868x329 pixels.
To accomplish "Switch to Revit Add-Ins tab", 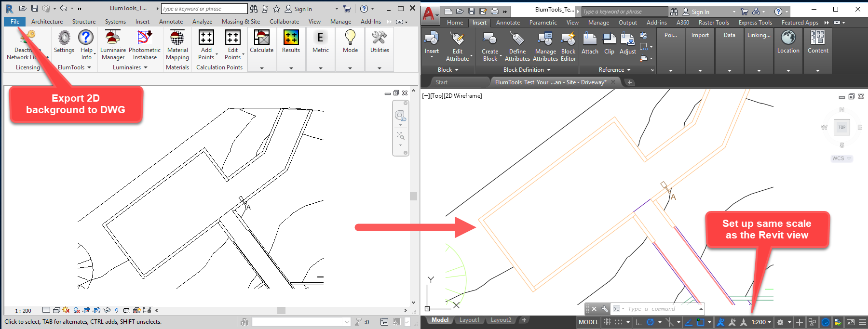I will (371, 22).
